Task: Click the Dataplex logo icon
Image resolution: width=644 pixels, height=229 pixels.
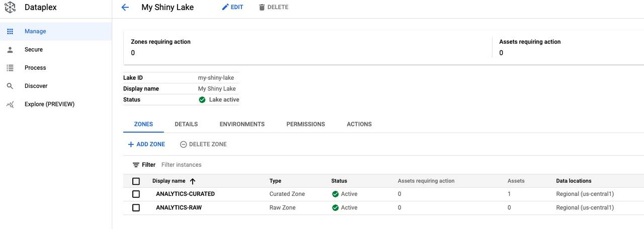Action: pyautogui.click(x=10, y=8)
